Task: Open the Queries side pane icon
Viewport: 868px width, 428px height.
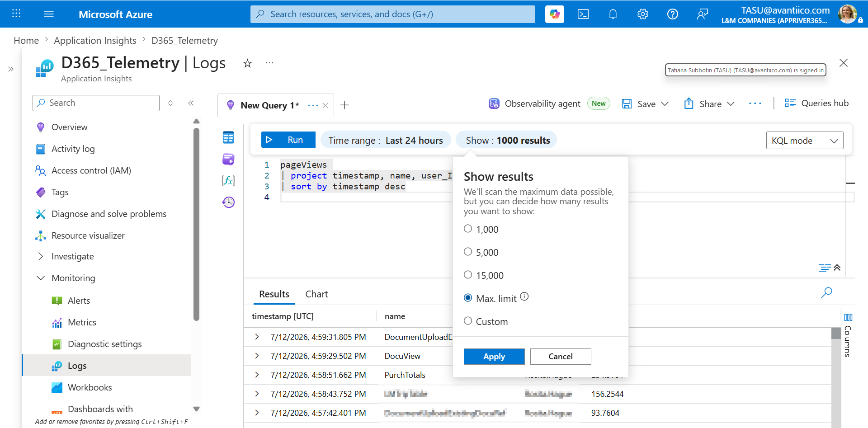Action: pyautogui.click(x=228, y=159)
